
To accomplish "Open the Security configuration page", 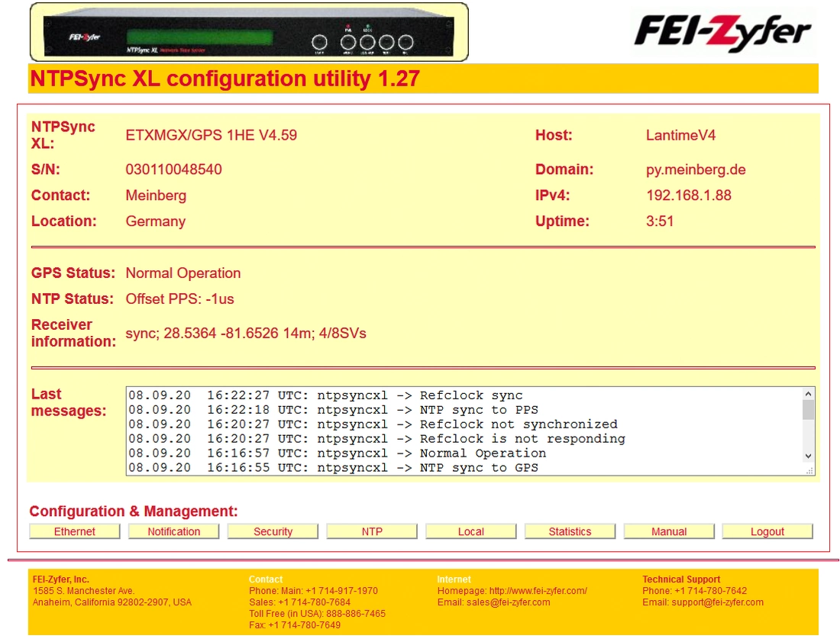I will tap(273, 531).
